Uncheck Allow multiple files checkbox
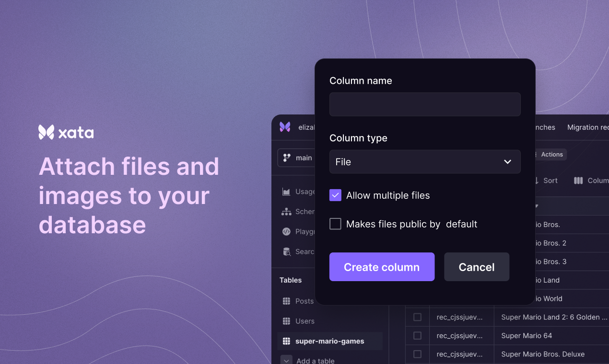609x364 pixels. click(x=335, y=195)
